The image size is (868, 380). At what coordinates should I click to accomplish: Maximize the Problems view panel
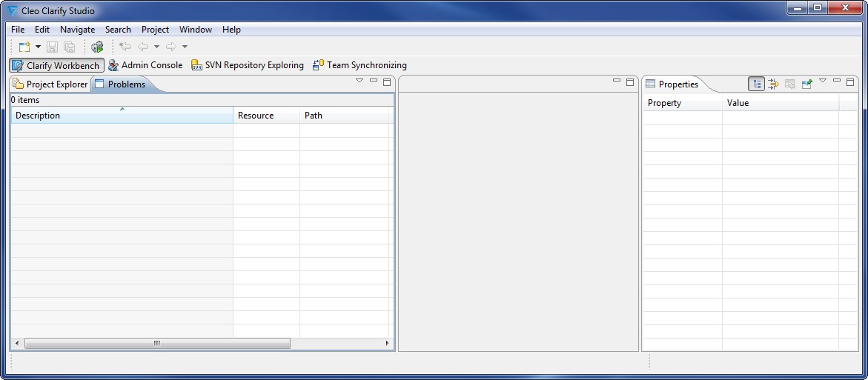(x=387, y=82)
